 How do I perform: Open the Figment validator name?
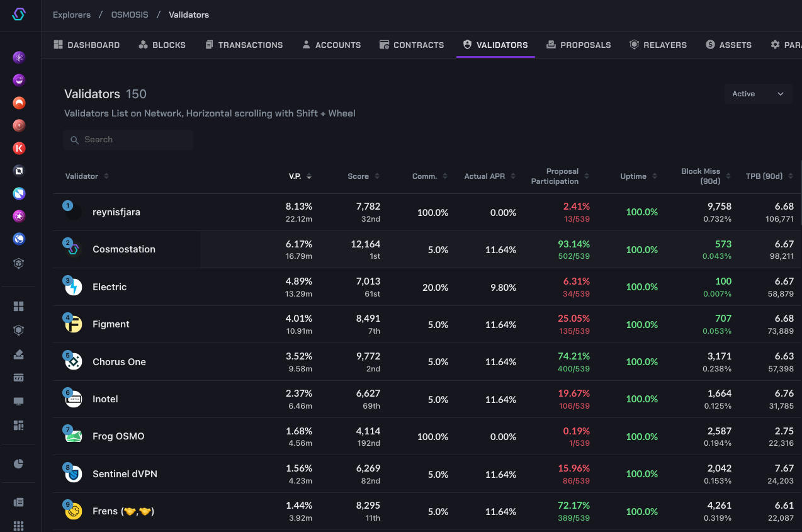(x=111, y=324)
